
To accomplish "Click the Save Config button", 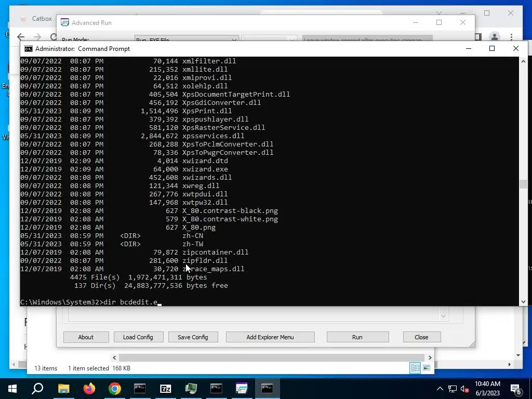I will pos(193,337).
